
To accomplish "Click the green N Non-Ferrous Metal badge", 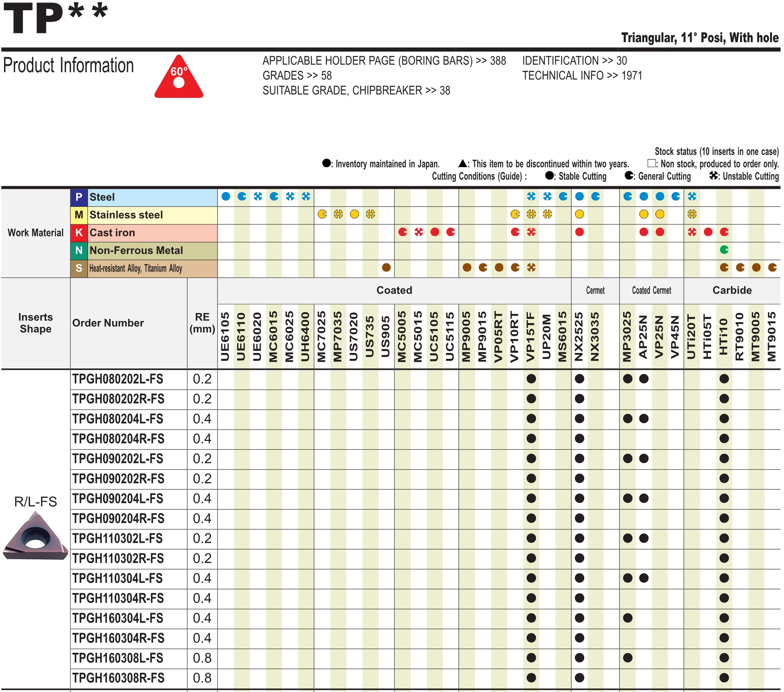I will (79, 250).
